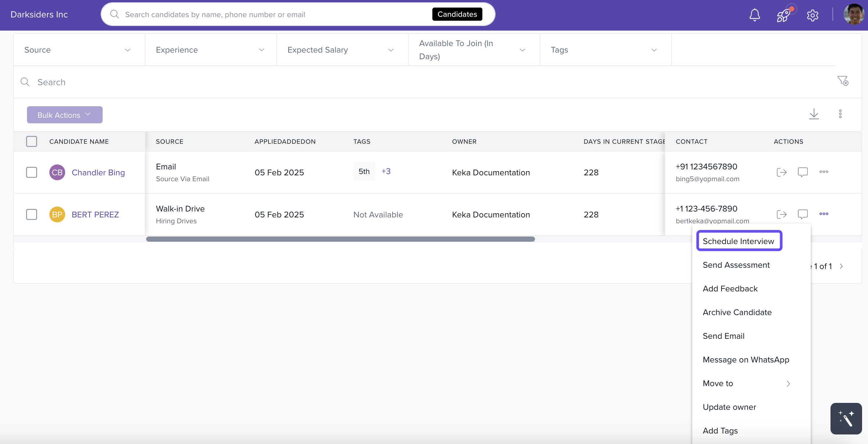This screenshot has width=868, height=444.
Task: Check the Chandler Bing row checkbox
Action: pos(32,172)
